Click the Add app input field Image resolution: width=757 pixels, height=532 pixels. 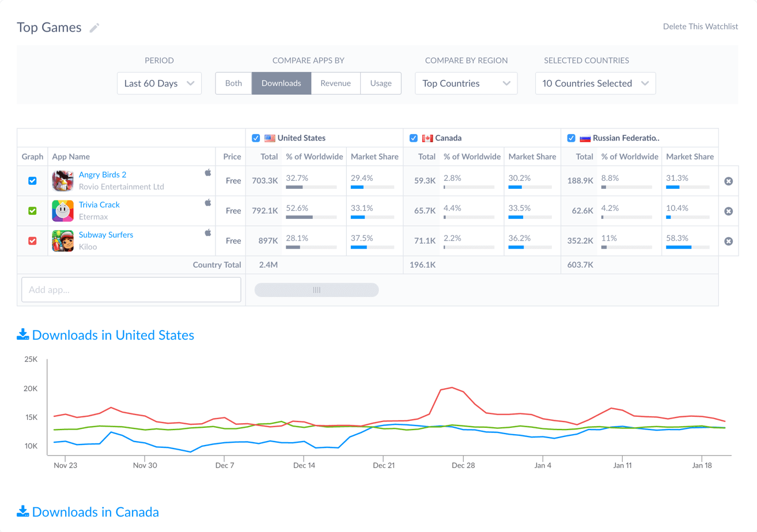coord(131,290)
